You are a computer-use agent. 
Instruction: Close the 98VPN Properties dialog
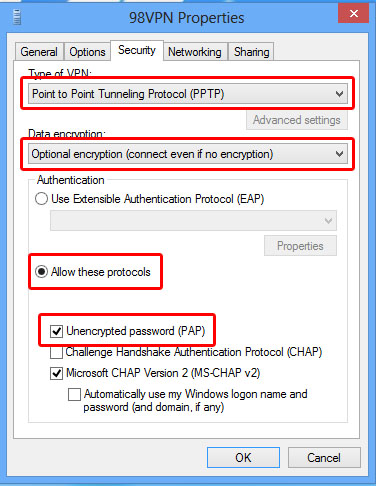coord(353,14)
